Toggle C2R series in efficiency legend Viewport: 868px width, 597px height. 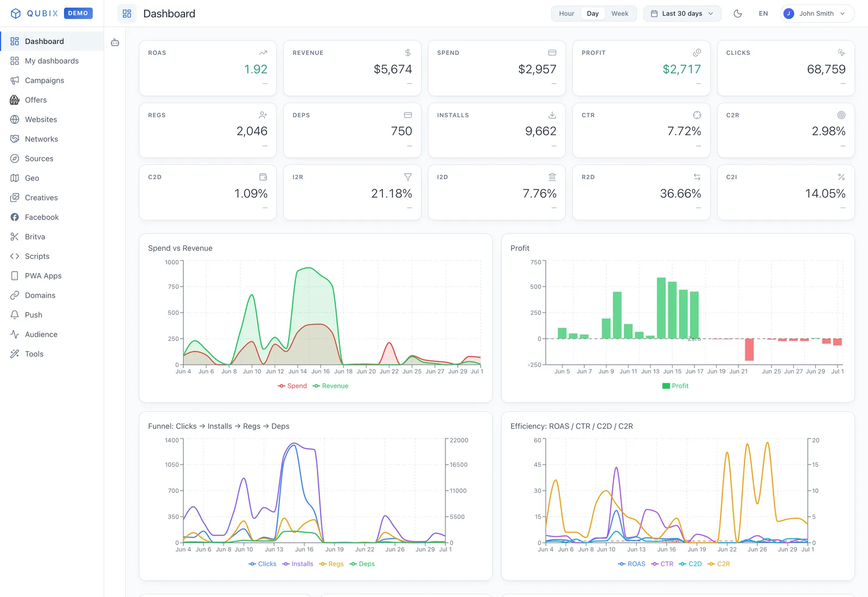(x=719, y=564)
